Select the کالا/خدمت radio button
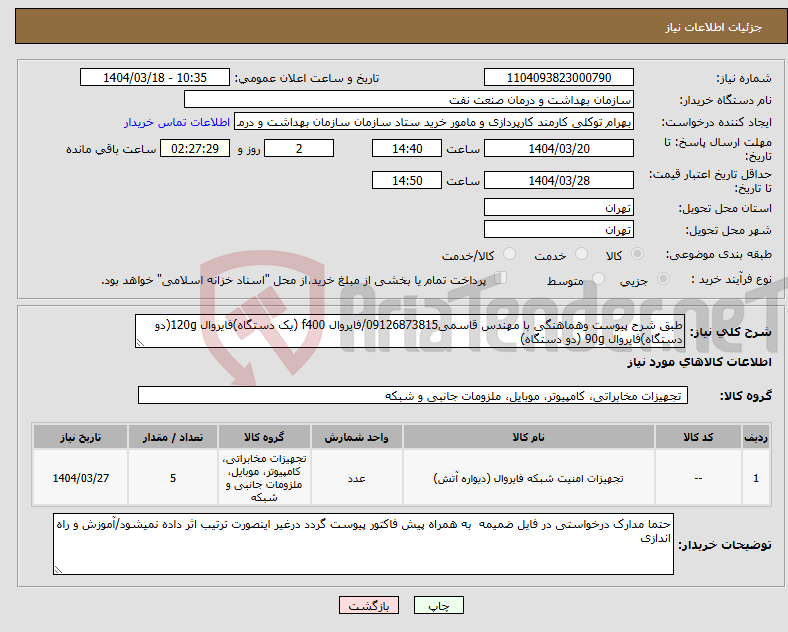The width and height of the screenshot is (788, 632). [x=510, y=254]
